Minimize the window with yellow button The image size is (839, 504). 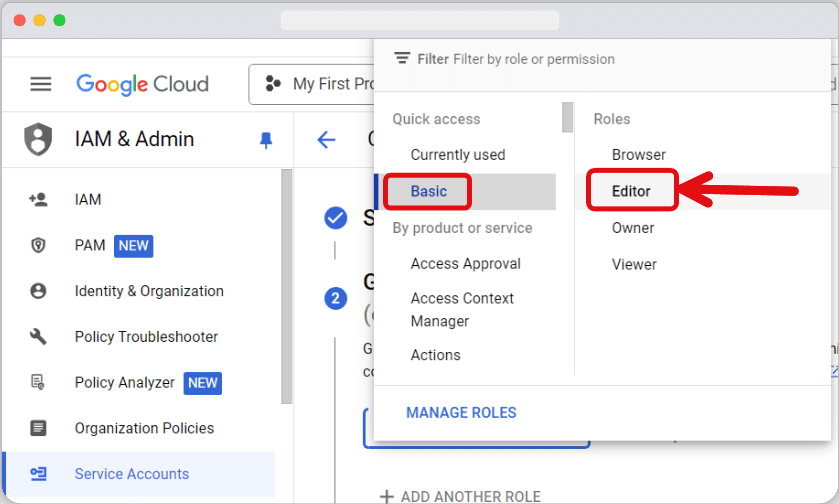[40, 20]
